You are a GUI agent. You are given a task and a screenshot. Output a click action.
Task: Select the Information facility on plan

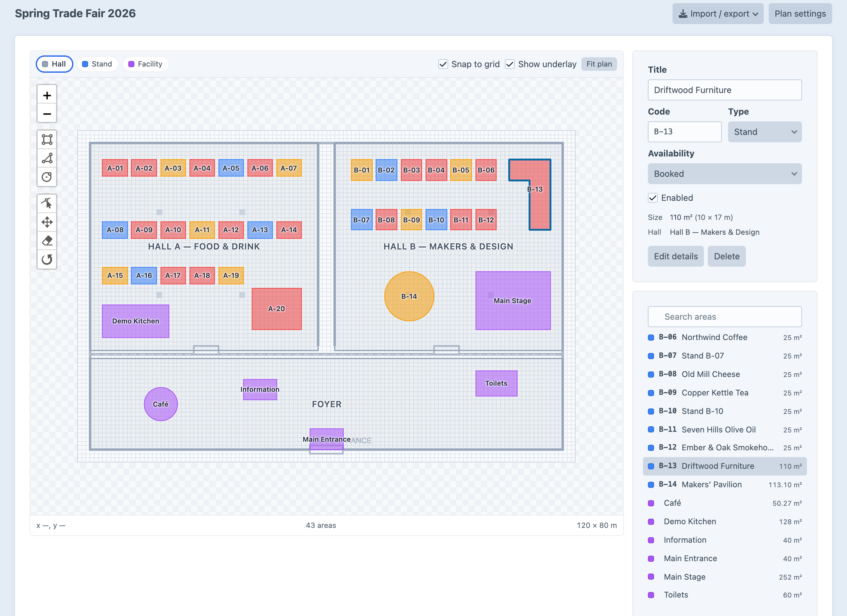[260, 390]
